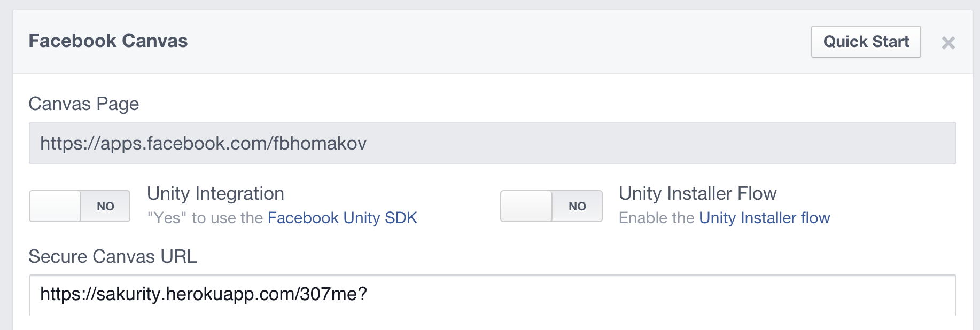Focus the Secure Canvas URL field

[x=492, y=294]
